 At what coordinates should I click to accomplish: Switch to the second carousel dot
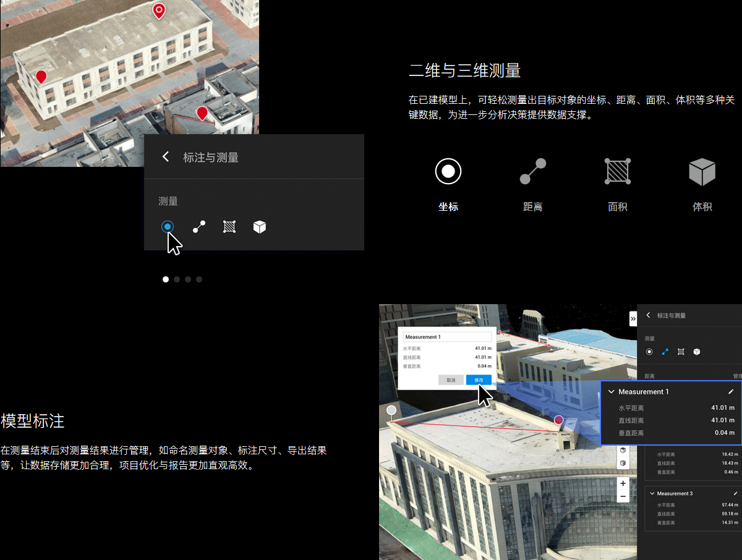click(x=177, y=279)
